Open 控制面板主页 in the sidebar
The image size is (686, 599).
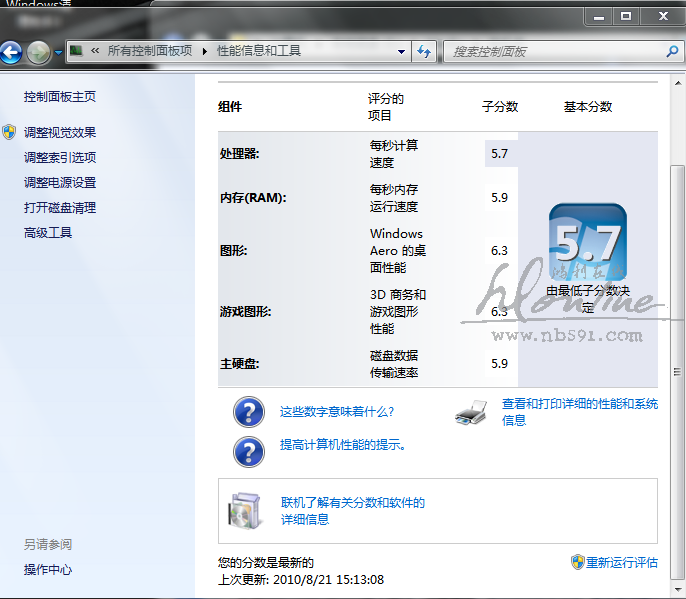(60, 97)
